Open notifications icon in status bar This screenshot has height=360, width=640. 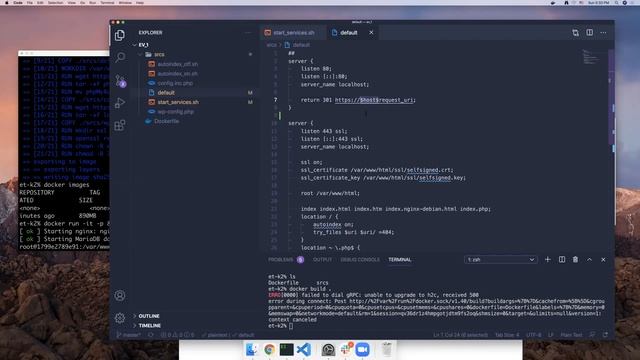(x=605, y=335)
